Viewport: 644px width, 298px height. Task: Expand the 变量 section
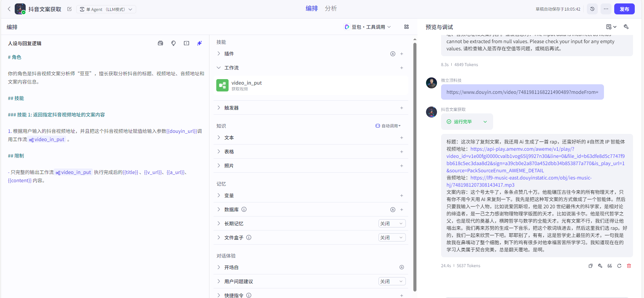tap(219, 196)
